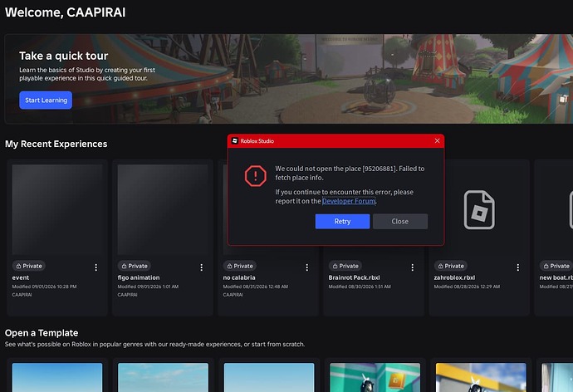Image resolution: width=573 pixels, height=392 pixels.
Task: Click 'Modified 08/30/2026 1:51 AM' text
Action: pyautogui.click(x=360, y=287)
